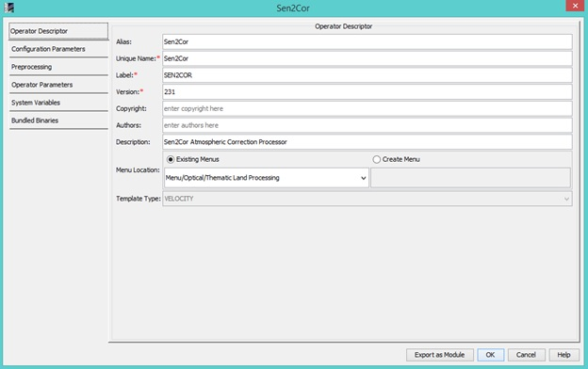The width and height of the screenshot is (588, 369).
Task: Click the Description text field
Action: 367,142
